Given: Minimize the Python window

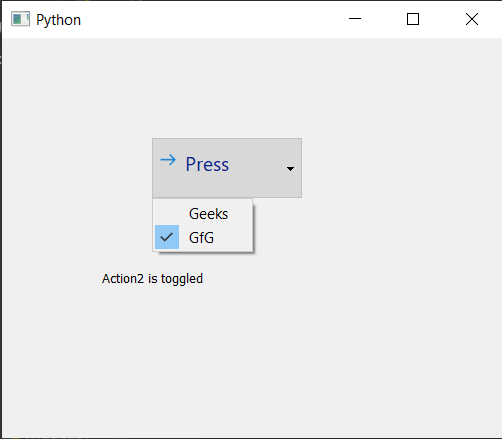Looking at the screenshot, I should coord(355,19).
